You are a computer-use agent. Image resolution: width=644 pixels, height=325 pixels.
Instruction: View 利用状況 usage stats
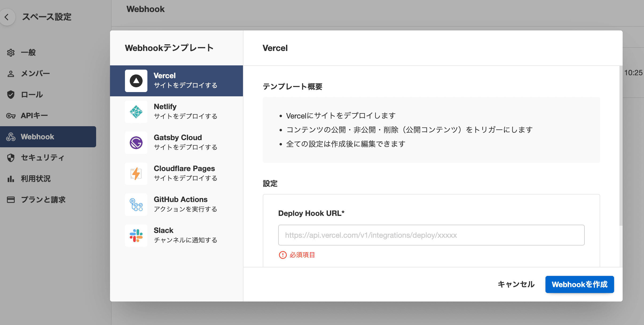point(36,179)
